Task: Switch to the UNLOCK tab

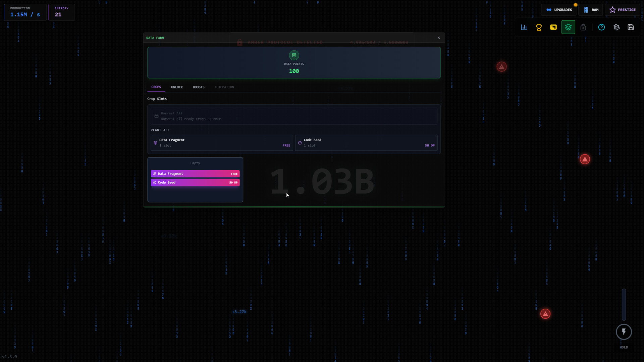Action: 177,87
